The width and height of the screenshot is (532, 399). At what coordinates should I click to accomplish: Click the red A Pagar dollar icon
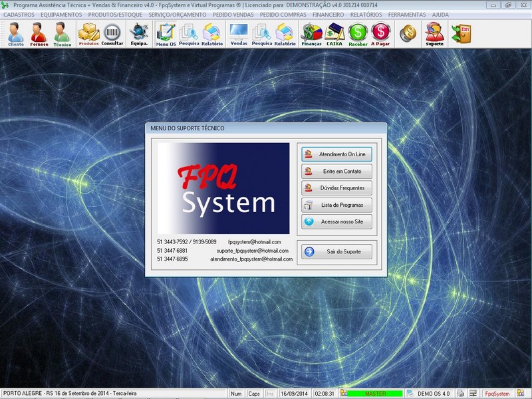click(x=380, y=34)
